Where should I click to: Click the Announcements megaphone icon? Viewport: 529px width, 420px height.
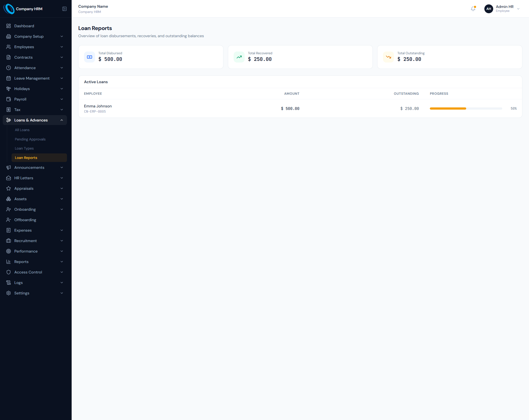coord(9,167)
